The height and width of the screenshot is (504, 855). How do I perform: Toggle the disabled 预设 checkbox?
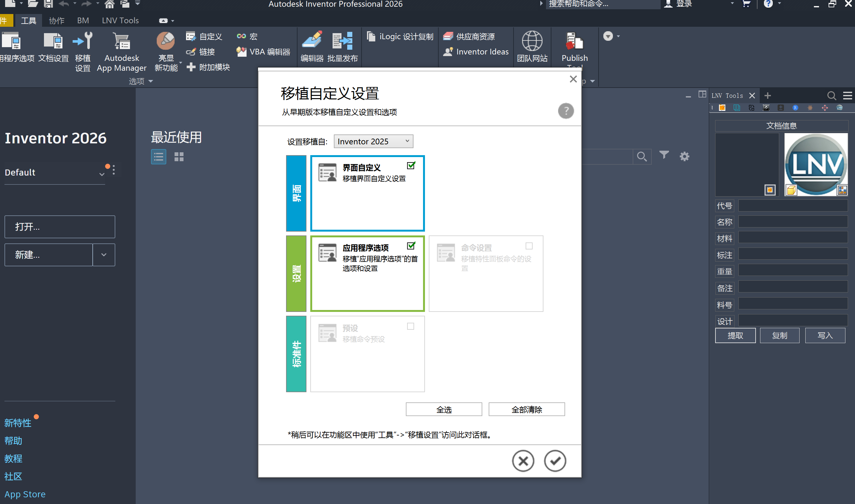point(411,326)
